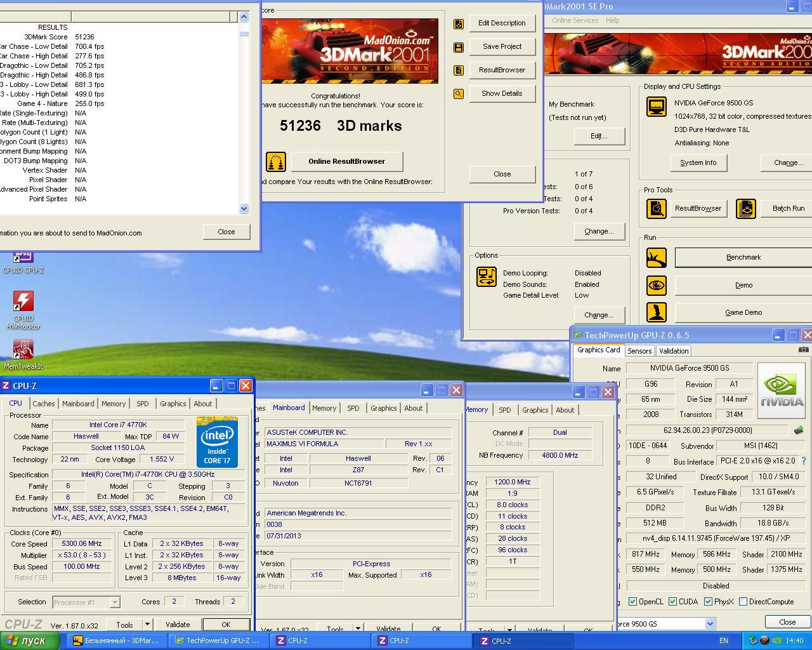
Task: Click the Validate button in front CPU-Z
Action: [x=178, y=625]
